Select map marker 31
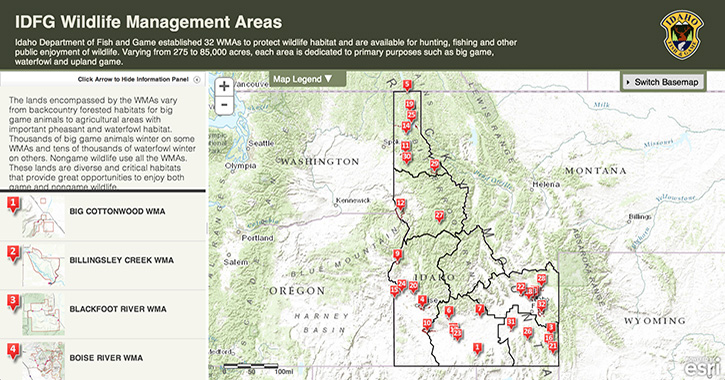The image size is (725, 380). coord(511,323)
